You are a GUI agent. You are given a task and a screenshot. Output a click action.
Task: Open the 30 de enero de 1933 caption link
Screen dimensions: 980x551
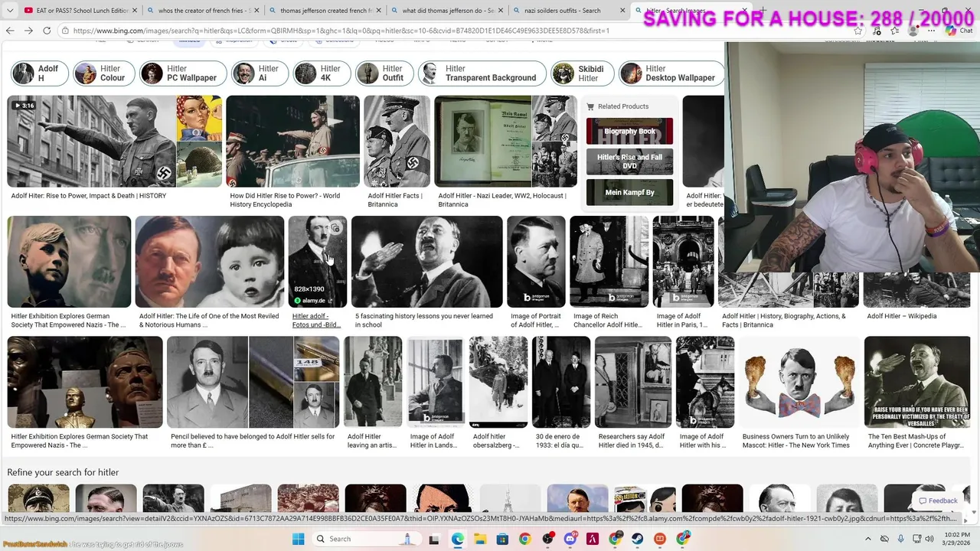(560, 441)
